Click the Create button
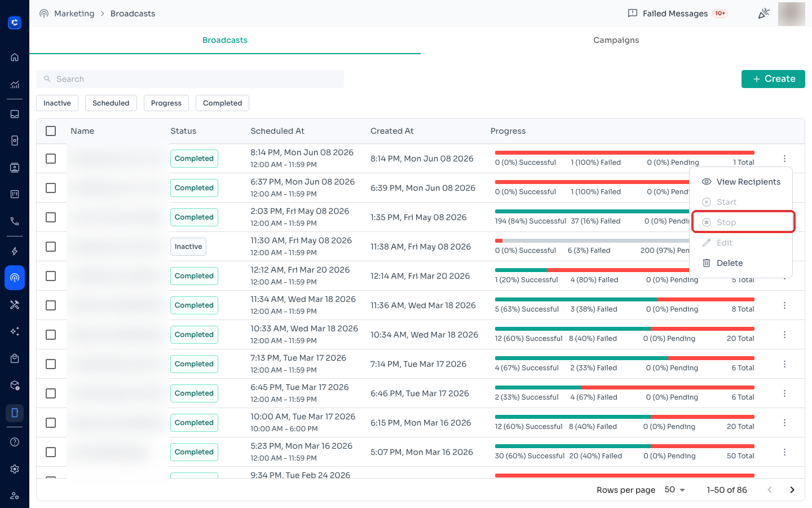812x508 pixels. [773, 79]
